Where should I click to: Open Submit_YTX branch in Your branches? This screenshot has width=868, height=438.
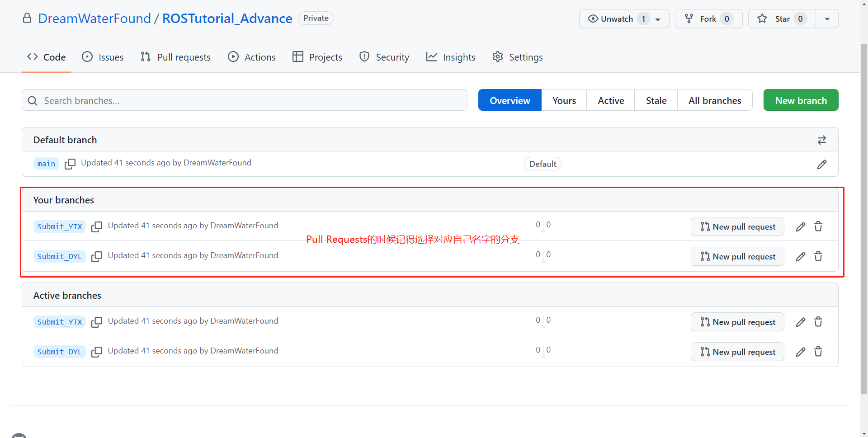tap(60, 226)
